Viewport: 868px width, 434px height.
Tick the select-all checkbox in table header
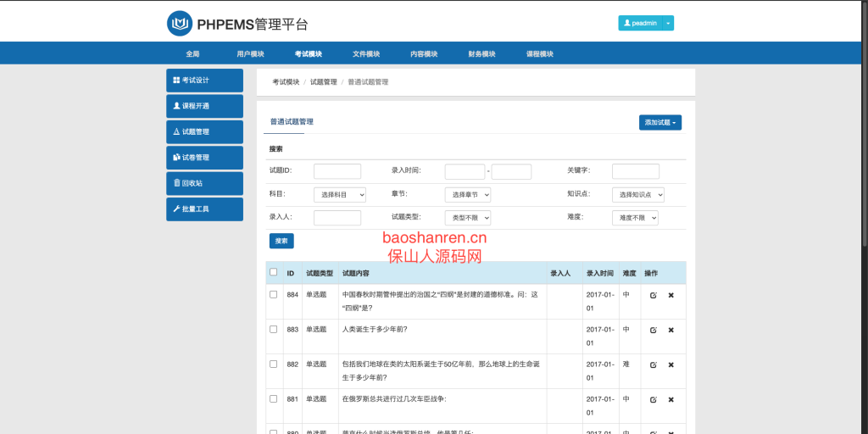point(273,272)
